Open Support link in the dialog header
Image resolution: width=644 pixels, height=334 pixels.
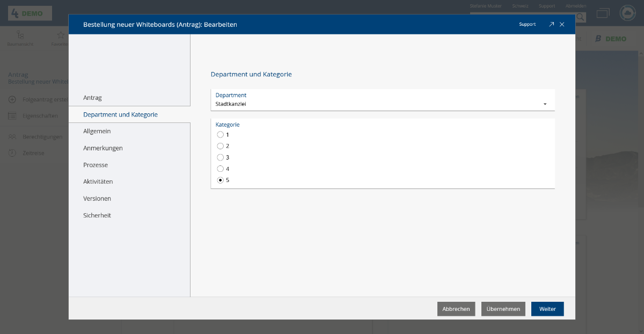[527, 24]
